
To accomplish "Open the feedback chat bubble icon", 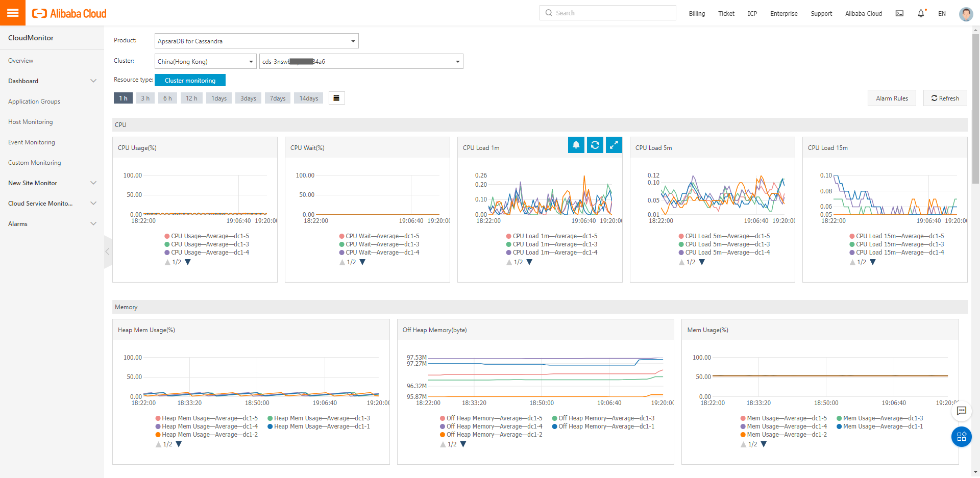I will pyautogui.click(x=962, y=411).
